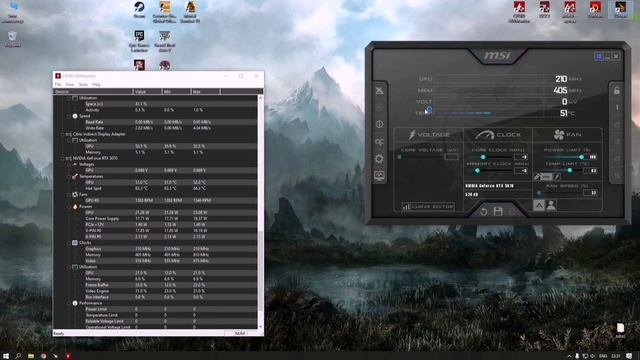Open the hardware monitor icon in Afterburner

point(380,176)
